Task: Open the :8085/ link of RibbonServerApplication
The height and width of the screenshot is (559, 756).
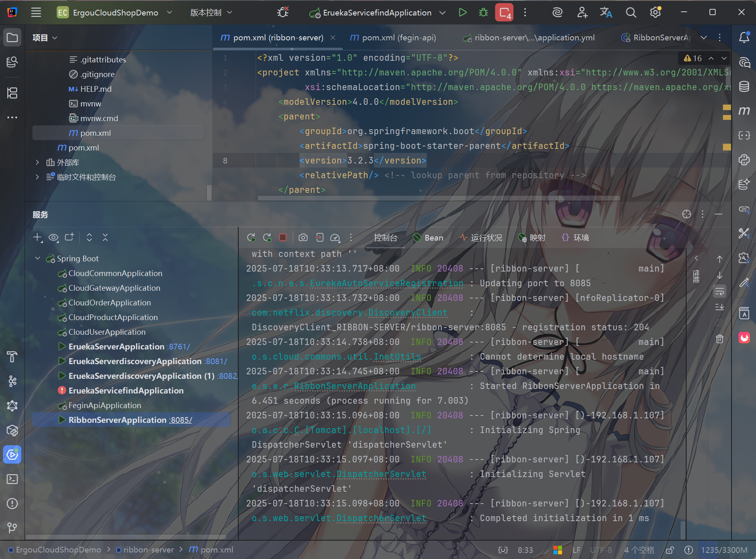Action: coord(181,420)
